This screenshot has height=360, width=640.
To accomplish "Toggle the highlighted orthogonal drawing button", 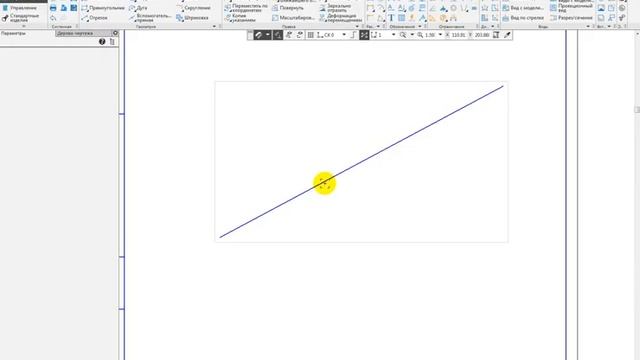I will coord(364,35).
